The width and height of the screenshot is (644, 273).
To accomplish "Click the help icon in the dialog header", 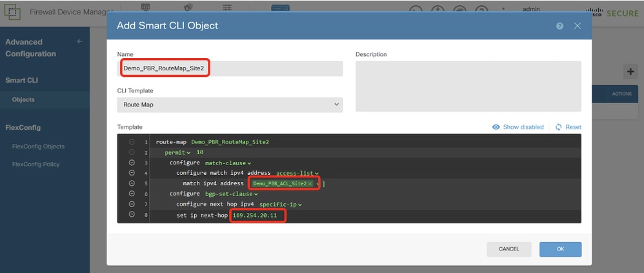I will 559,26.
